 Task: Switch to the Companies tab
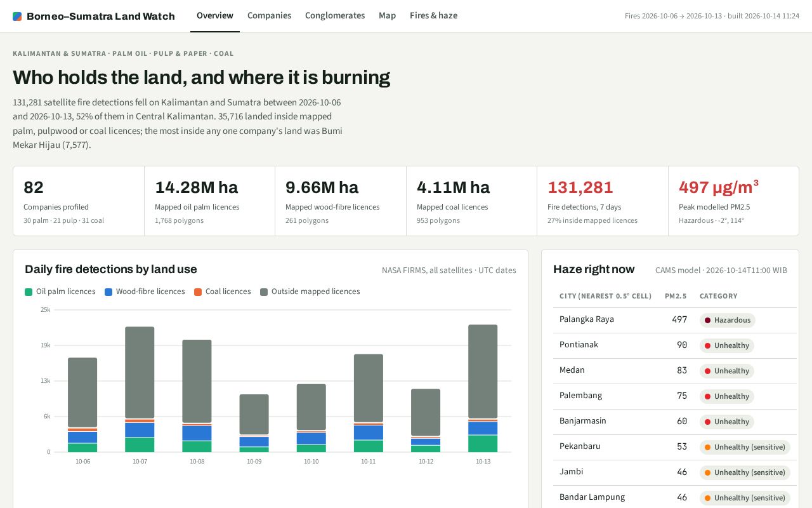(x=270, y=15)
